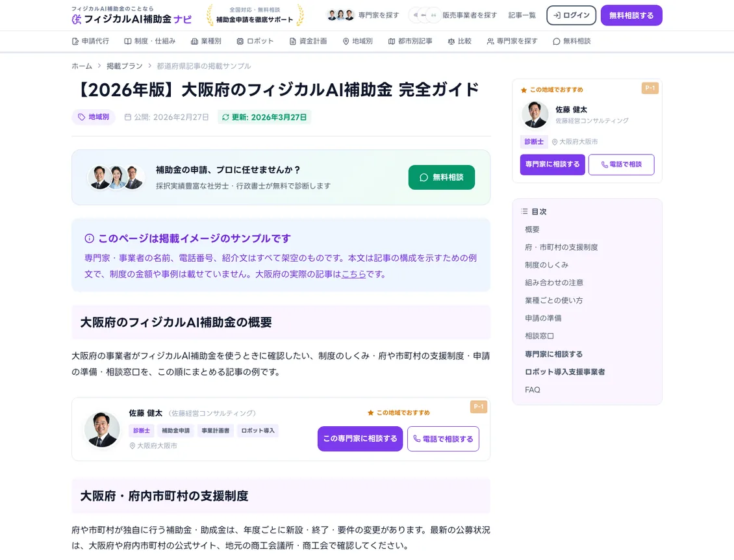The width and height of the screenshot is (734, 560).
Task: Jump to ロボット導入支援事業者 in contents
Action: coord(565,372)
